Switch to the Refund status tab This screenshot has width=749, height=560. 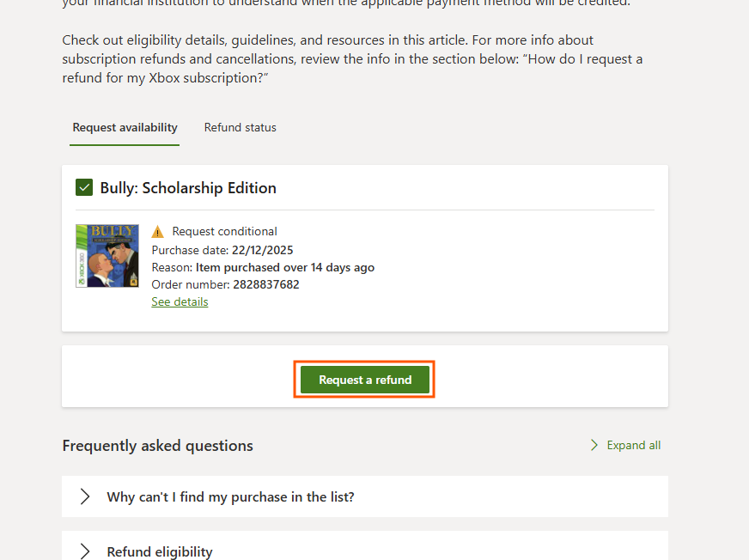tap(241, 128)
